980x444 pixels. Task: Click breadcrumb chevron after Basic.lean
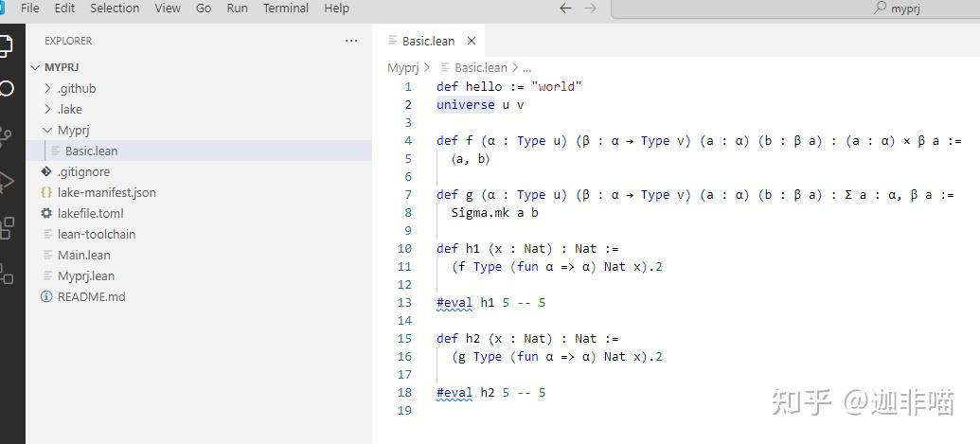click(515, 67)
